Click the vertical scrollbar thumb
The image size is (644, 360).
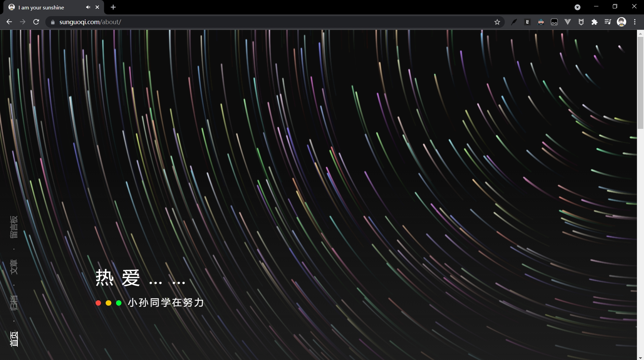pos(640,83)
